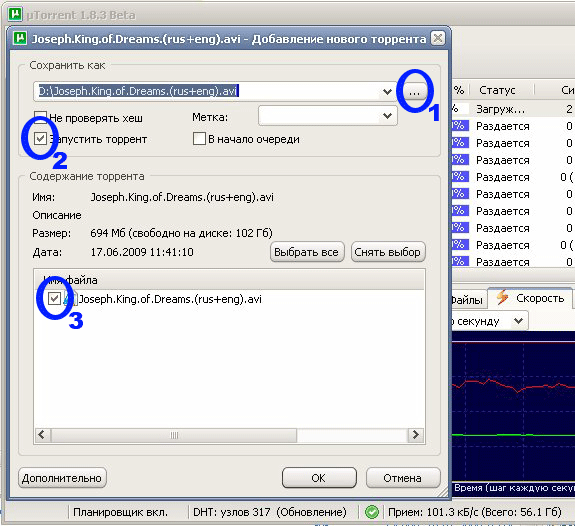The height and width of the screenshot is (526, 575).
Task: Click the browse '...' button for save path
Action: pyautogui.click(x=415, y=92)
